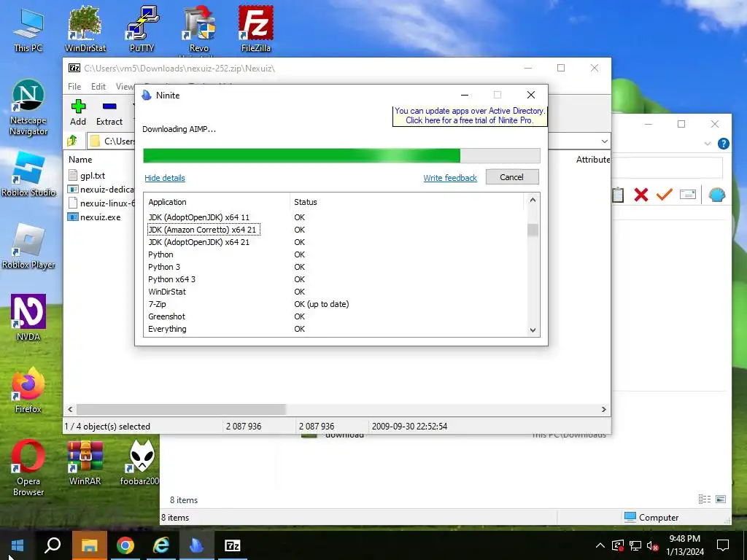The image size is (747, 560).
Task: Open Revo Uninstaller desktop icon
Action: 199,30
